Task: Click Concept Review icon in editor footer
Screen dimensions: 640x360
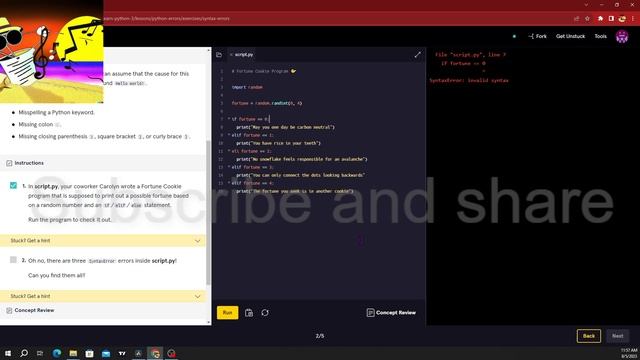Action: (x=370, y=313)
